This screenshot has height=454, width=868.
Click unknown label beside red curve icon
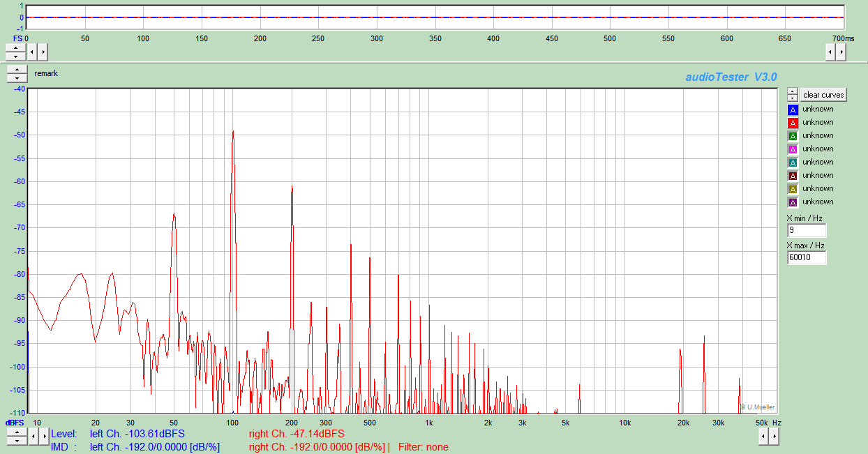tap(818, 123)
